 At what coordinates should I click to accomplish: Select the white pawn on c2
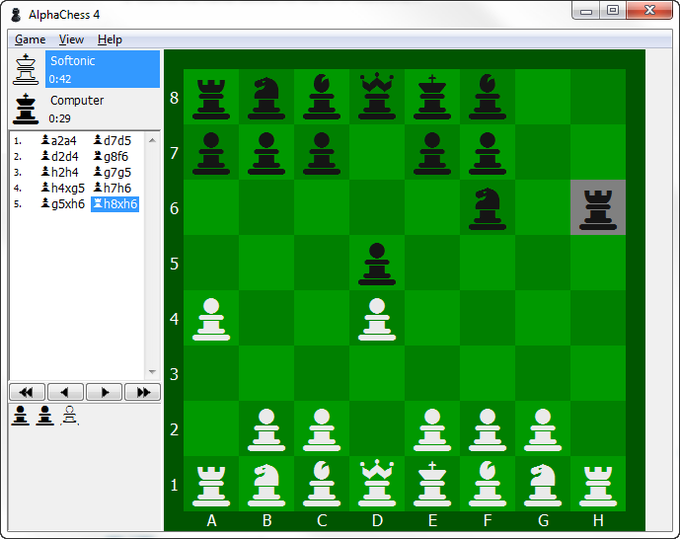click(x=322, y=429)
